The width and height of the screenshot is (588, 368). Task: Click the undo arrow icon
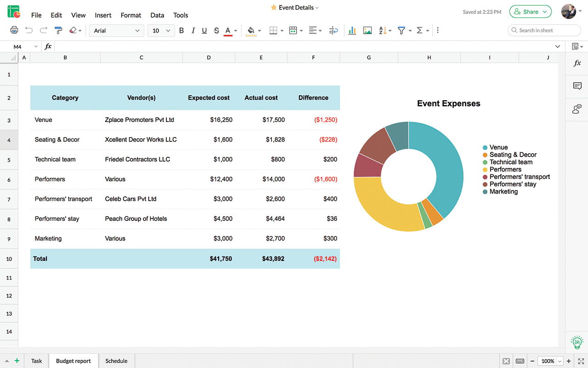29,30
